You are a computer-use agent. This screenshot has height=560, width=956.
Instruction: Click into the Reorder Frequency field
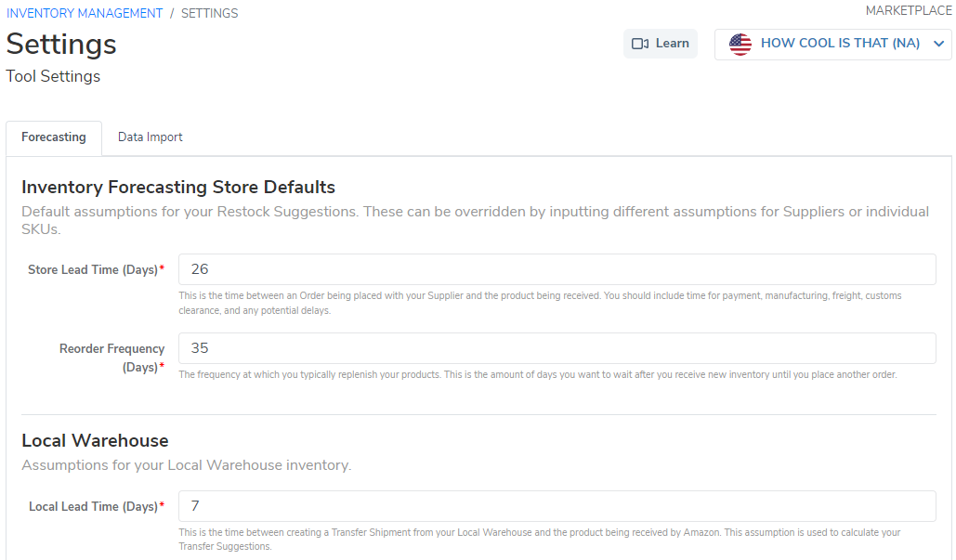[557, 348]
